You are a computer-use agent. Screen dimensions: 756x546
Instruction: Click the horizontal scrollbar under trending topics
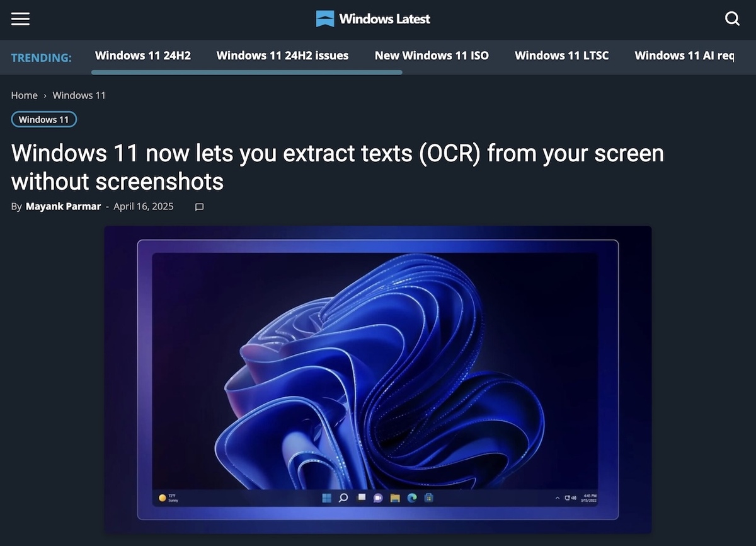click(246, 73)
